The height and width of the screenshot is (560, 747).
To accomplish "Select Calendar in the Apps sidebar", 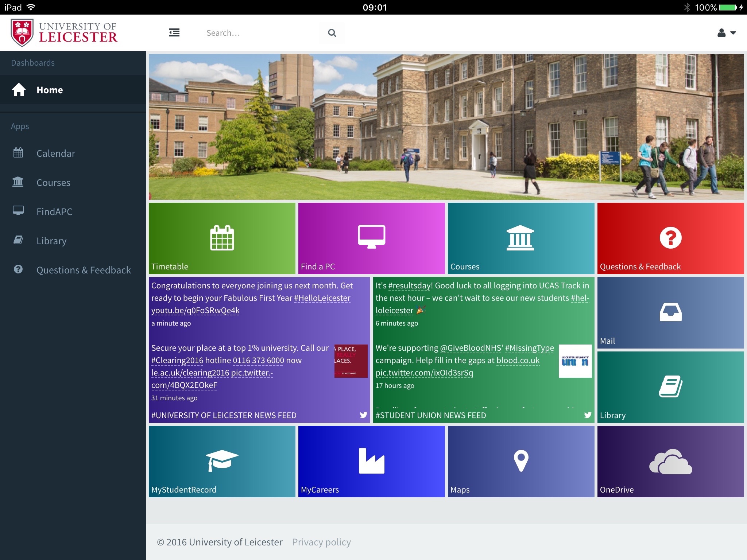I will pos(55,153).
